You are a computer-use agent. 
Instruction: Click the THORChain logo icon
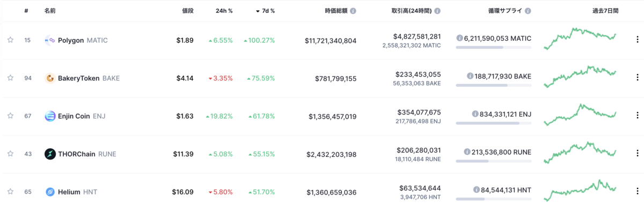click(x=50, y=154)
